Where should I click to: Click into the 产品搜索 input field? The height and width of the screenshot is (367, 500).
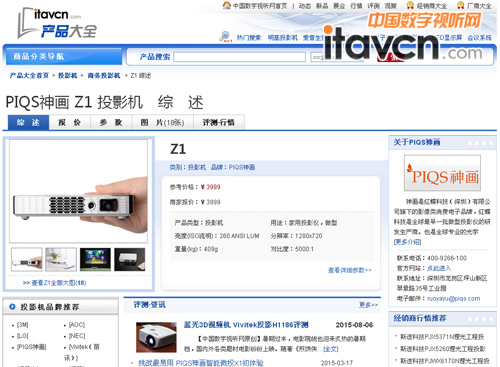pyautogui.click(x=239, y=57)
